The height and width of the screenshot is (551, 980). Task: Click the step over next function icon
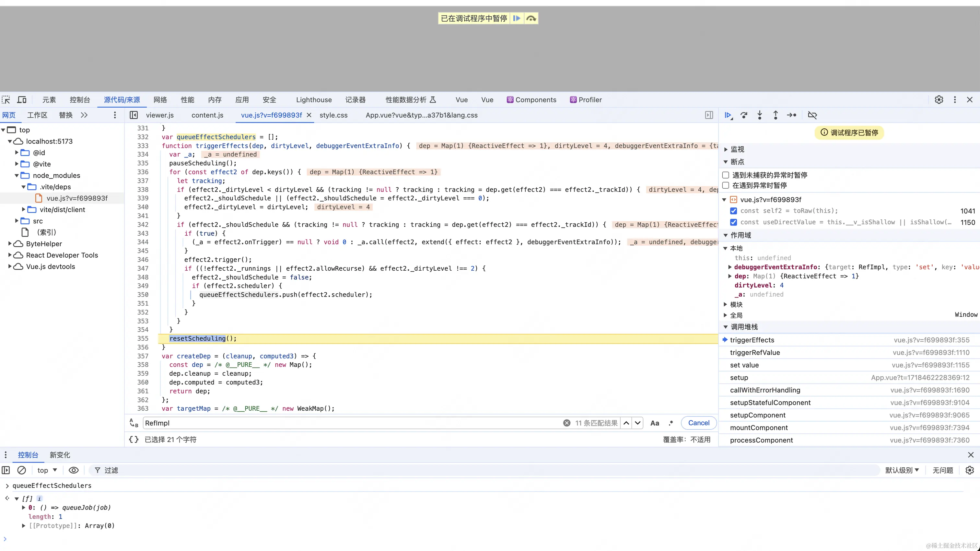(744, 115)
